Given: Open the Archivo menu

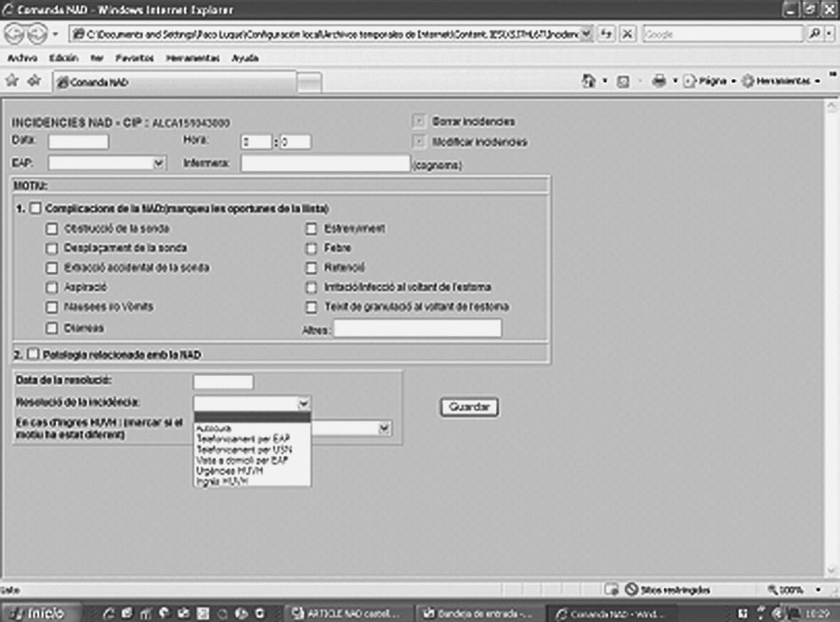Looking at the screenshot, I should point(21,58).
